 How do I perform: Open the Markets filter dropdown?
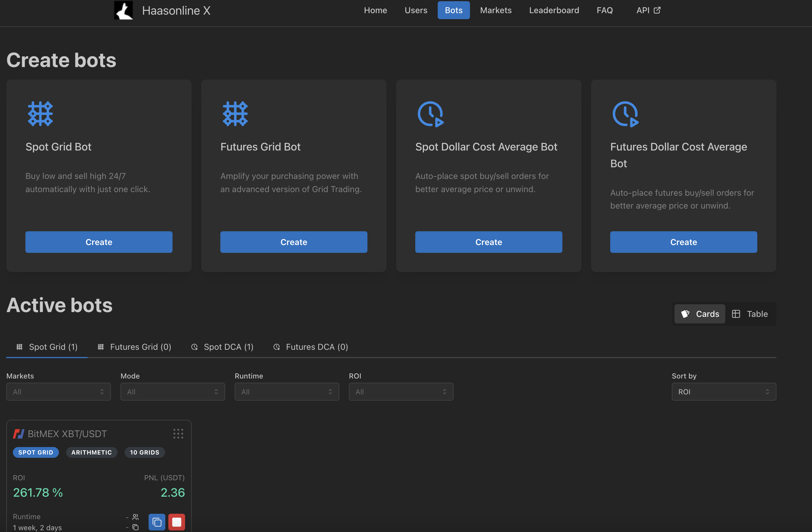click(58, 392)
